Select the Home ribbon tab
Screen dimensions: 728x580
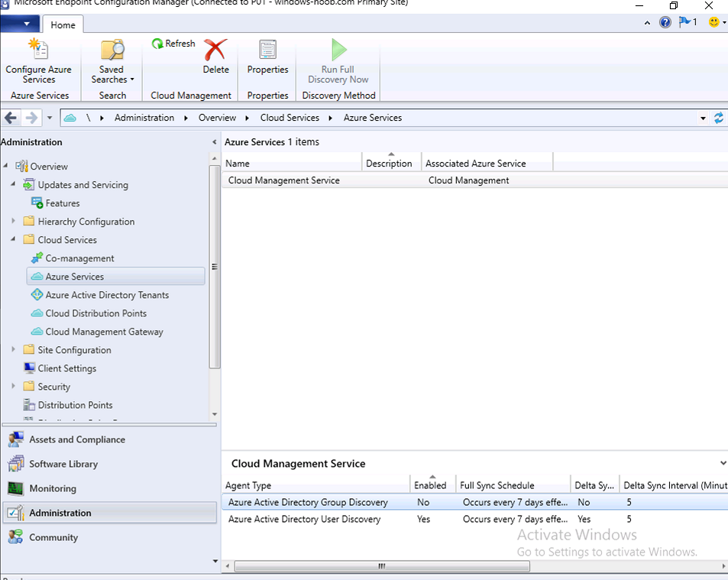pyautogui.click(x=63, y=24)
